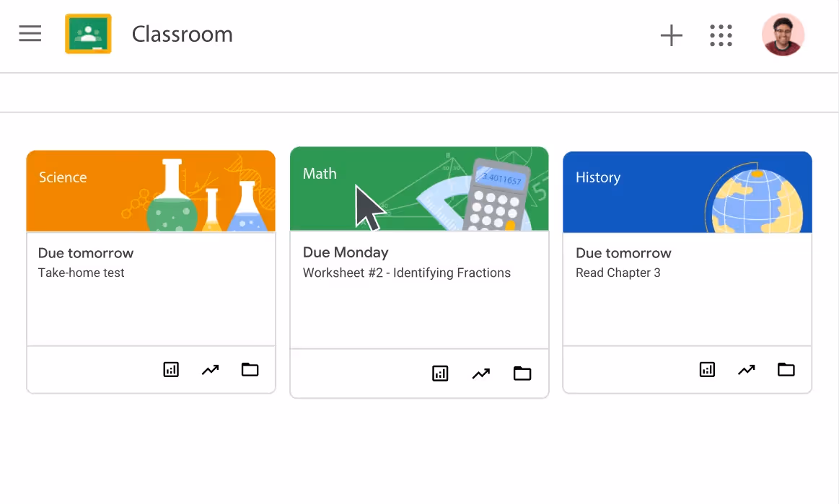Open the History class Drive folder
Viewport: 839px width, 504px height.
(786, 369)
